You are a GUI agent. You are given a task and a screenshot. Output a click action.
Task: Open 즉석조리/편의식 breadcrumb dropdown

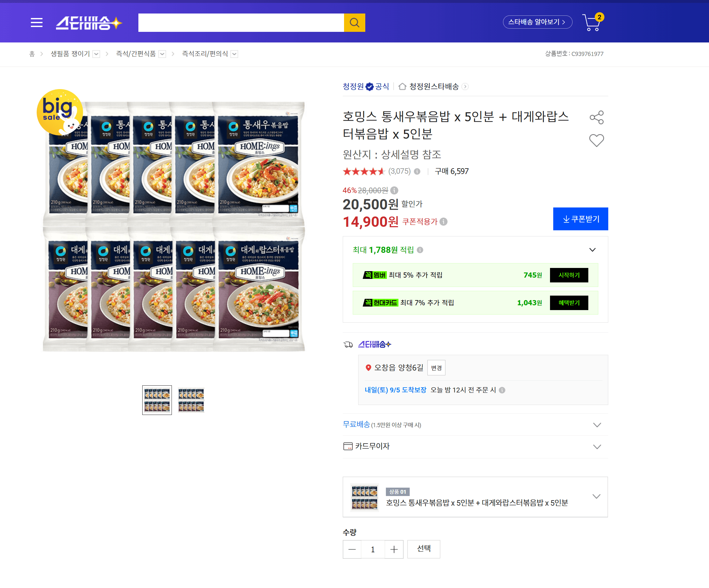click(x=234, y=54)
